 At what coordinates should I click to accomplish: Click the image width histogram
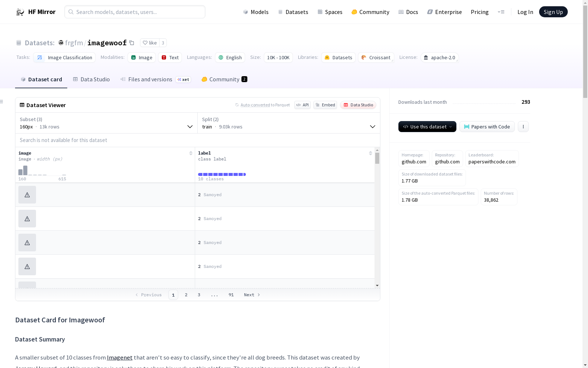(x=42, y=170)
